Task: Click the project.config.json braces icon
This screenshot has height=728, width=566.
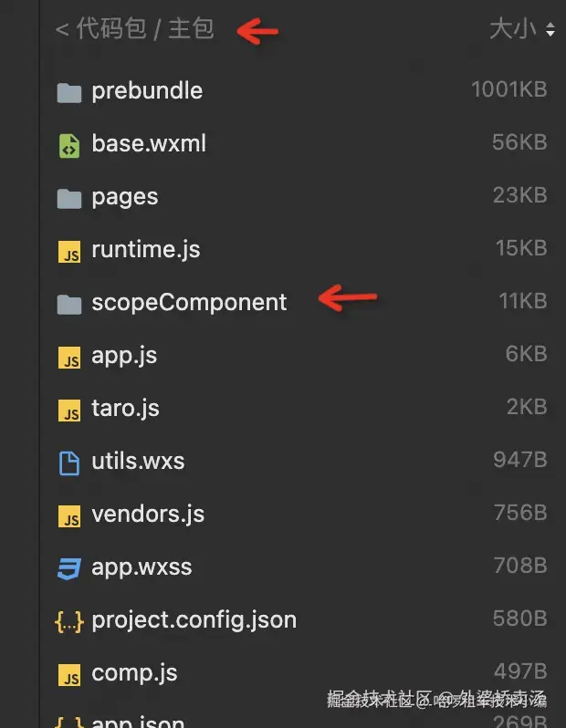Action: (69, 621)
